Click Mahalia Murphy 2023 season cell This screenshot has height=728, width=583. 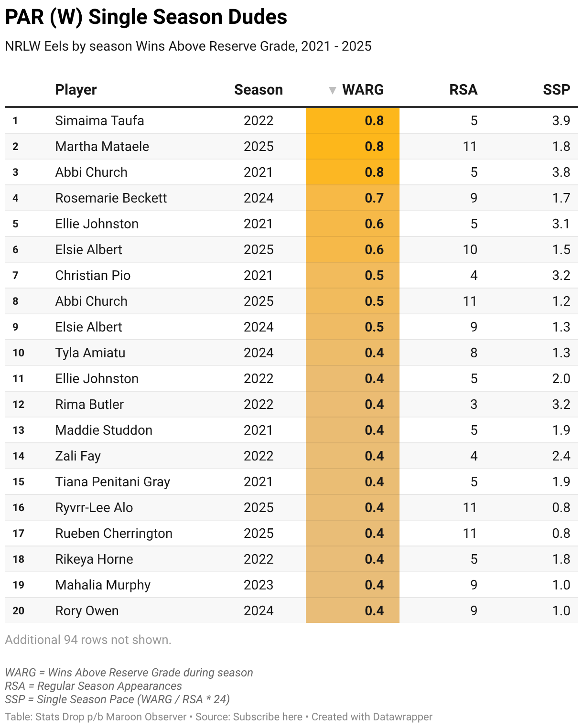point(258,585)
